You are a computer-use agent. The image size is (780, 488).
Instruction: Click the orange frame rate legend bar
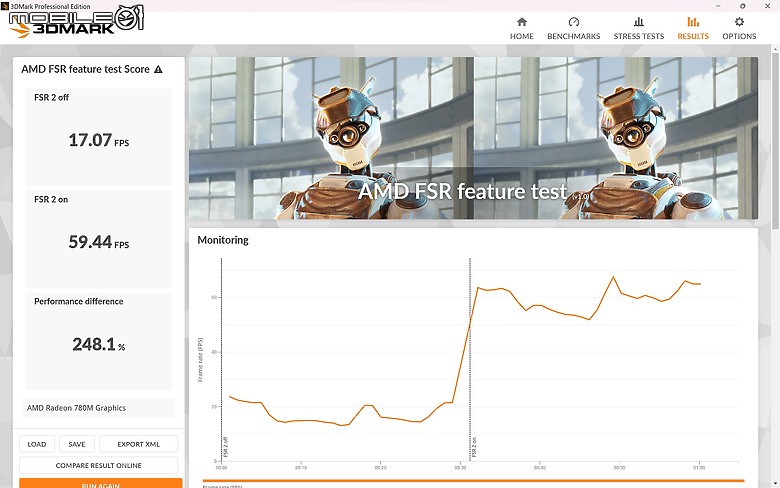tap(473, 481)
